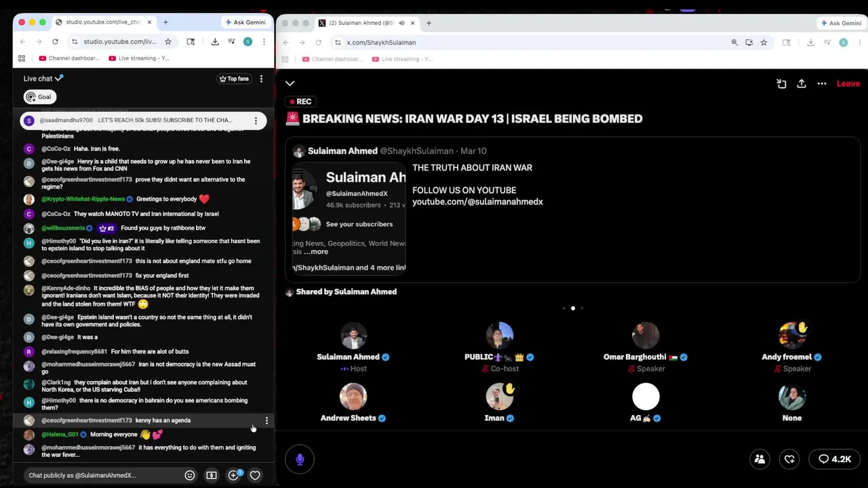Pop out the Space with the dock icon
This screenshot has width=868, height=488.
[x=781, y=83]
